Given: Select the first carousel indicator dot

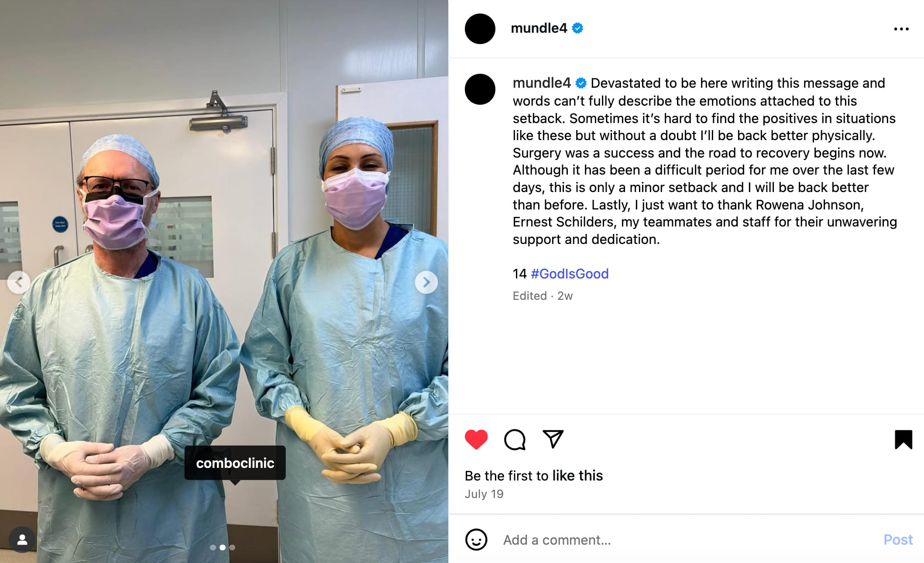Looking at the screenshot, I should pos(213,547).
